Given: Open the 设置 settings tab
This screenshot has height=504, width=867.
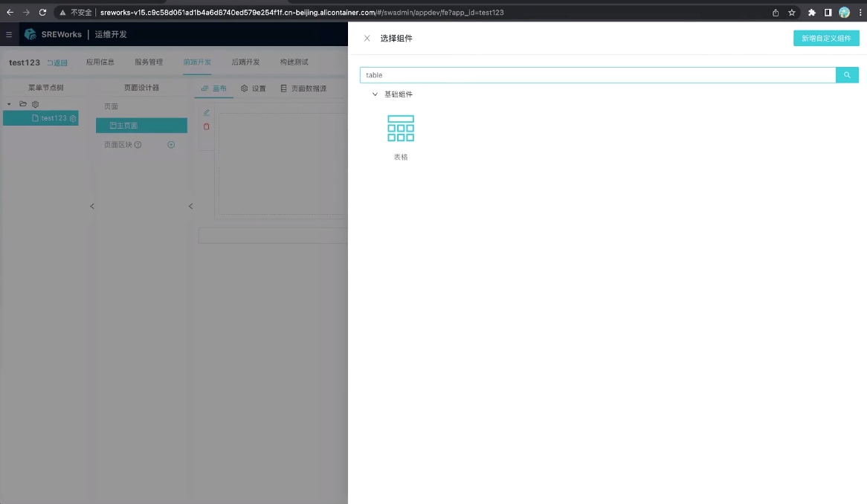Looking at the screenshot, I should click(x=254, y=88).
